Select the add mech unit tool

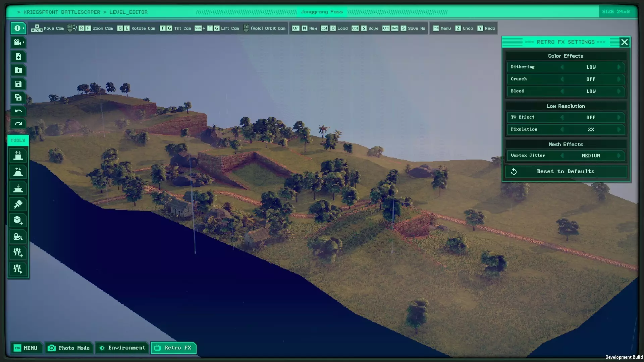(18, 253)
